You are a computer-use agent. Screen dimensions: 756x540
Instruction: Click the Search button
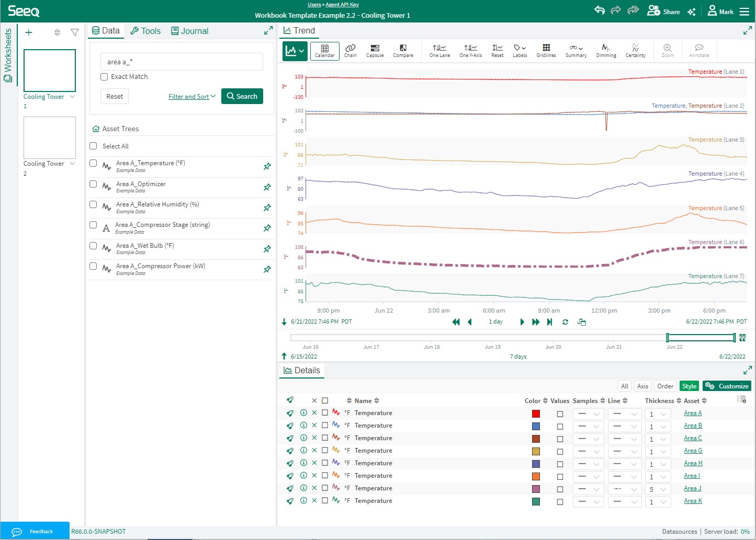[242, 96]
